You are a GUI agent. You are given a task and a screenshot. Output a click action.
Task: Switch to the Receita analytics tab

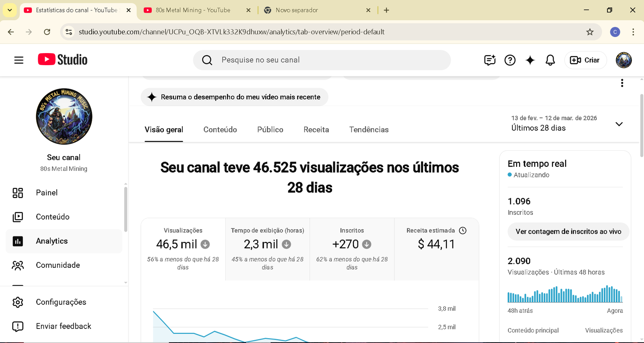coord(316,129)
